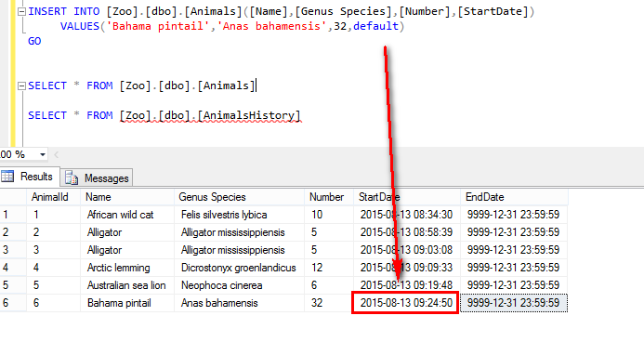This screenshot has height=342, width=644.
Task: Click the Number cell showing 32
Action: point(329,303)
